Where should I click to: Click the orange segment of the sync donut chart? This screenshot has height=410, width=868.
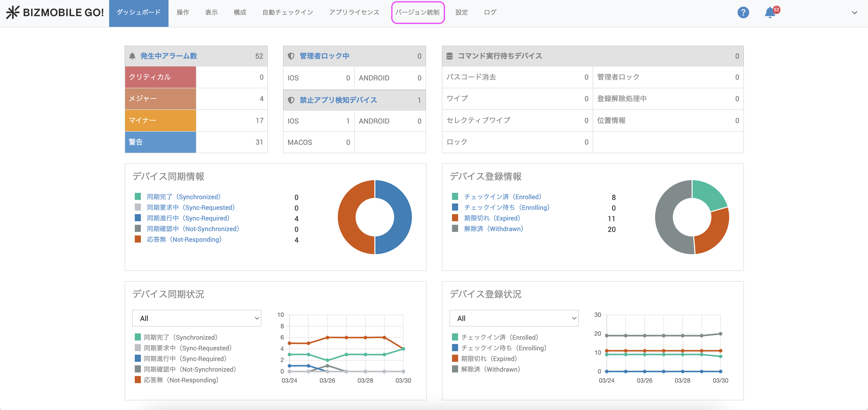[346, 217]
